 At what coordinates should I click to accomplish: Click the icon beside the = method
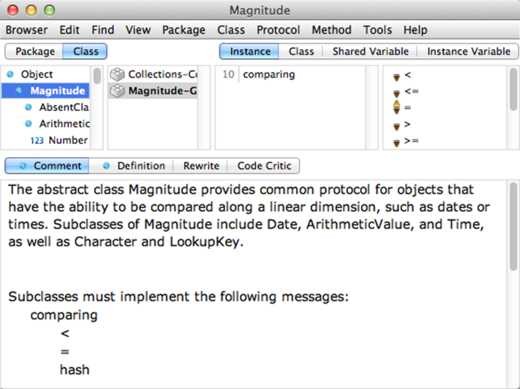[x=396, y=107]
